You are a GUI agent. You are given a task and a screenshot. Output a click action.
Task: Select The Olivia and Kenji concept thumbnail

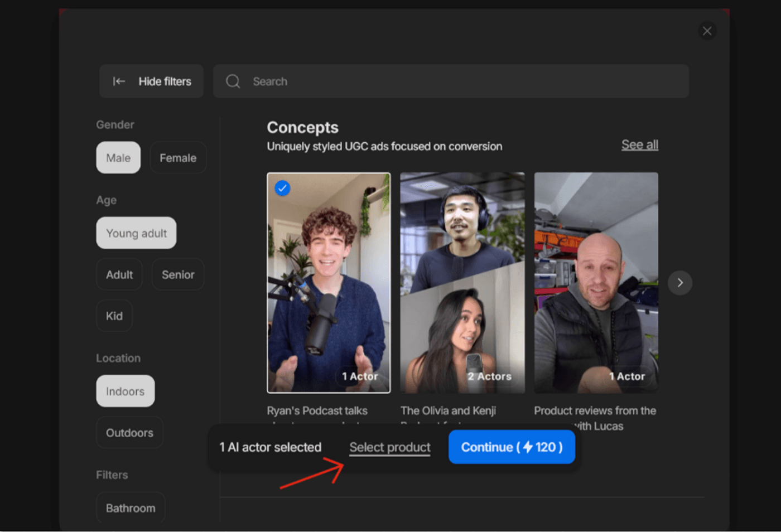click(x=462, y=282)
